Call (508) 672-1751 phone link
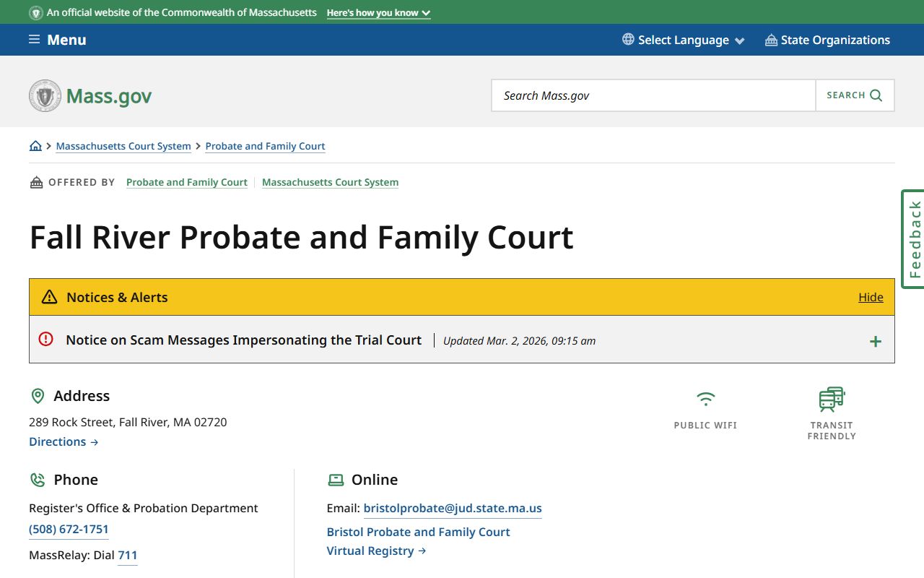 click(x=69, y=530)
